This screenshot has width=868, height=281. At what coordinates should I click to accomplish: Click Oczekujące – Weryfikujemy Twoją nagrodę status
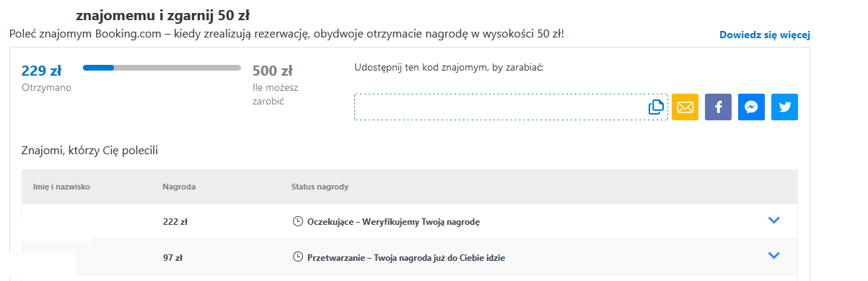(393, 221)
